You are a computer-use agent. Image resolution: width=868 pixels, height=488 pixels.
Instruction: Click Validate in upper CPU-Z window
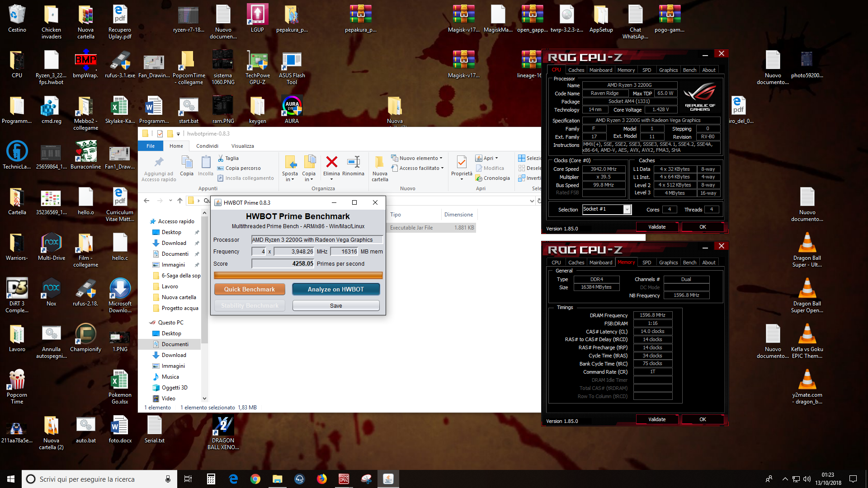657,227
